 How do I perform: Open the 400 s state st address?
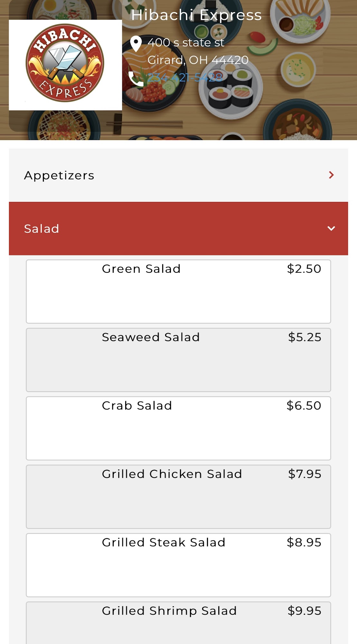click(186, 43)
